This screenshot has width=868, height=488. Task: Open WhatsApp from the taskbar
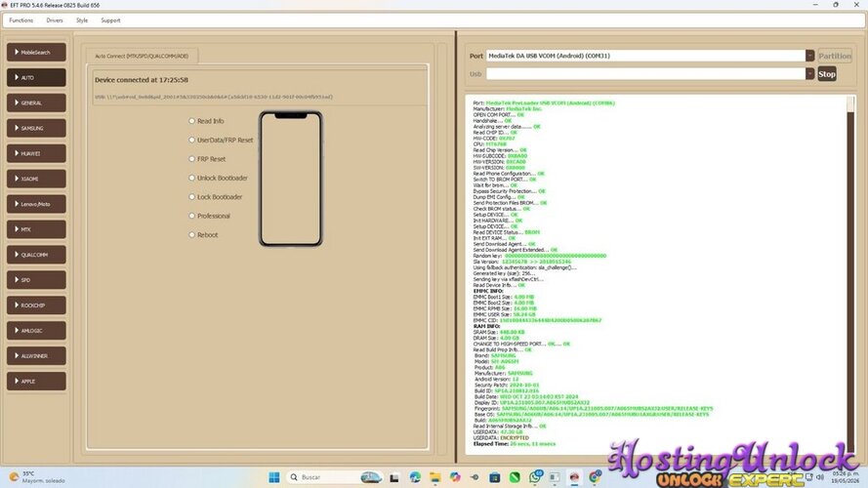(535, 477)
